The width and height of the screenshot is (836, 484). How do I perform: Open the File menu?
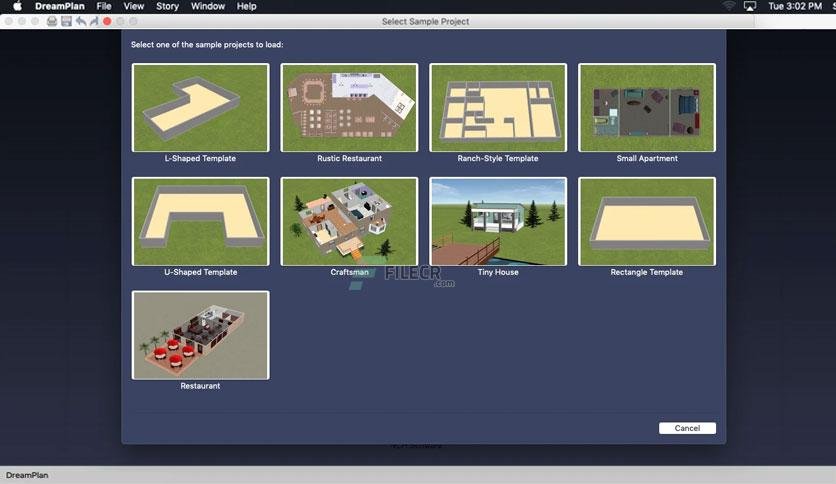click(104, 6)
